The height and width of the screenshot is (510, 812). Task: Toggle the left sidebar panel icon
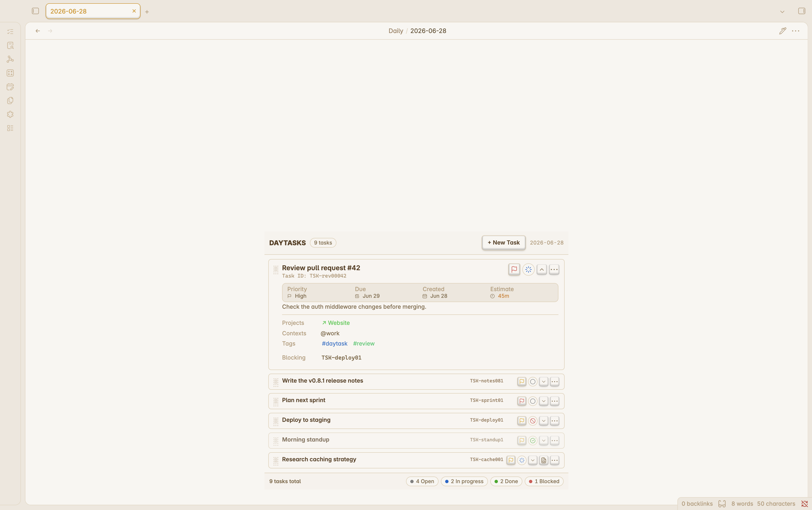(35, 11)
